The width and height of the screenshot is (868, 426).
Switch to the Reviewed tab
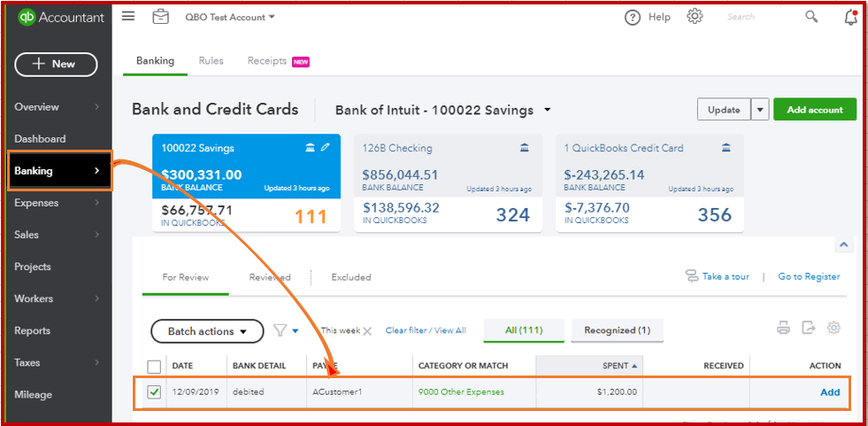[270, 277]
